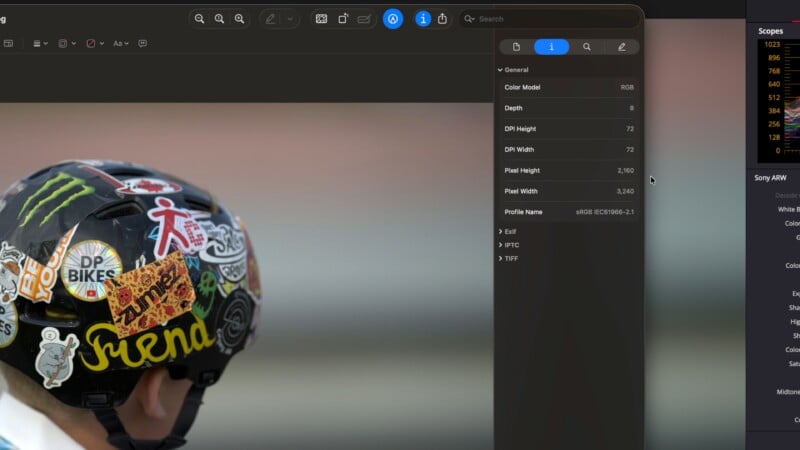Open the border color dropdown
800x450 pixels.
67,43
